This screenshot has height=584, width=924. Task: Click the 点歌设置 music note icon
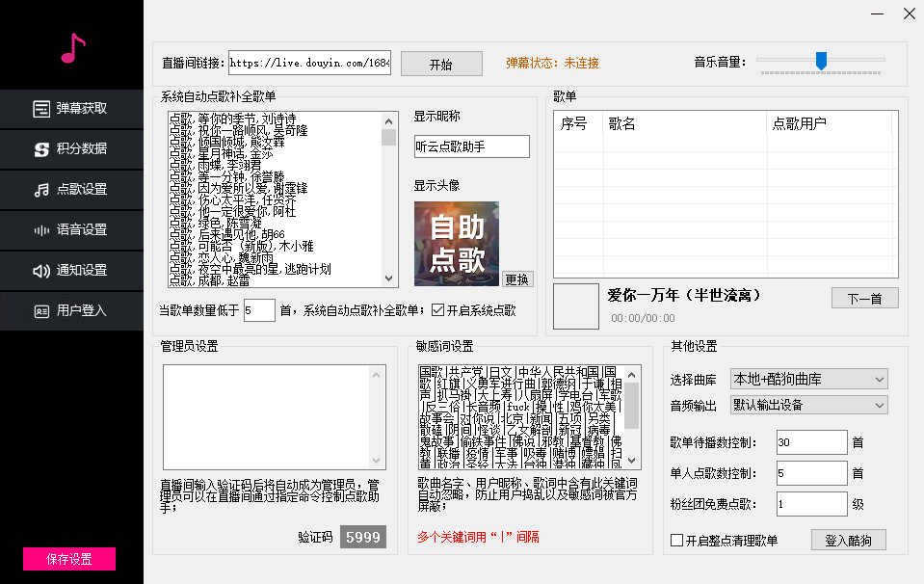[x=41, y=190]
